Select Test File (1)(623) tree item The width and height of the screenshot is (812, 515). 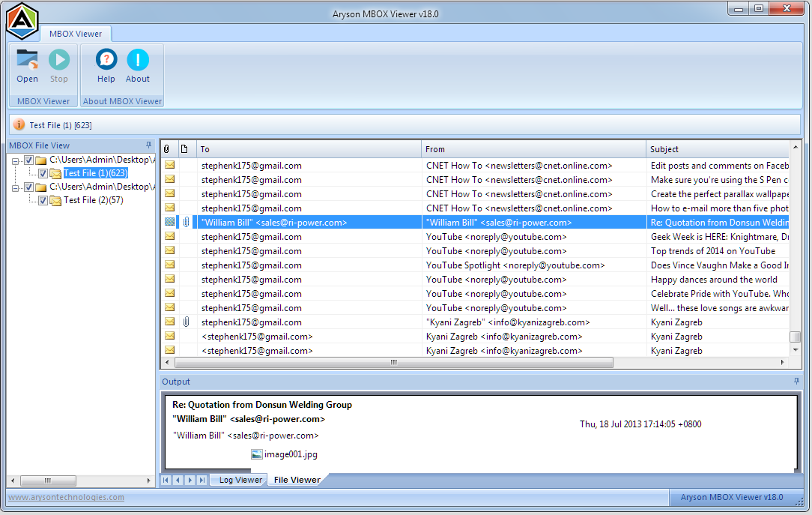[95, 173]
